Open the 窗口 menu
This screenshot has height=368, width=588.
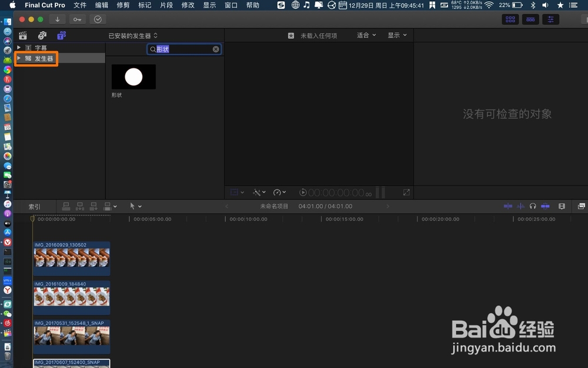point(231,5)
